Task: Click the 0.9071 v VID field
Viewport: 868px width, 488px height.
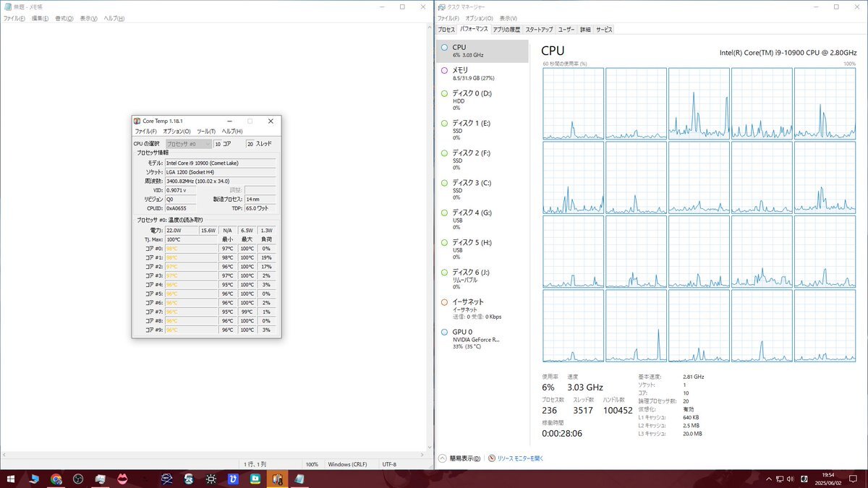Action: [x=180, y=190]
